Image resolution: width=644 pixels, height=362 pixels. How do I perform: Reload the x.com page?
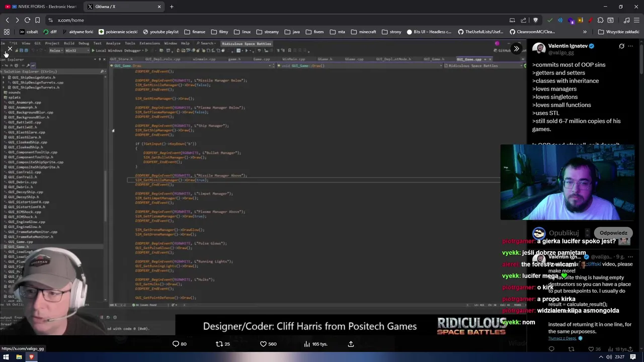point(27,20)
